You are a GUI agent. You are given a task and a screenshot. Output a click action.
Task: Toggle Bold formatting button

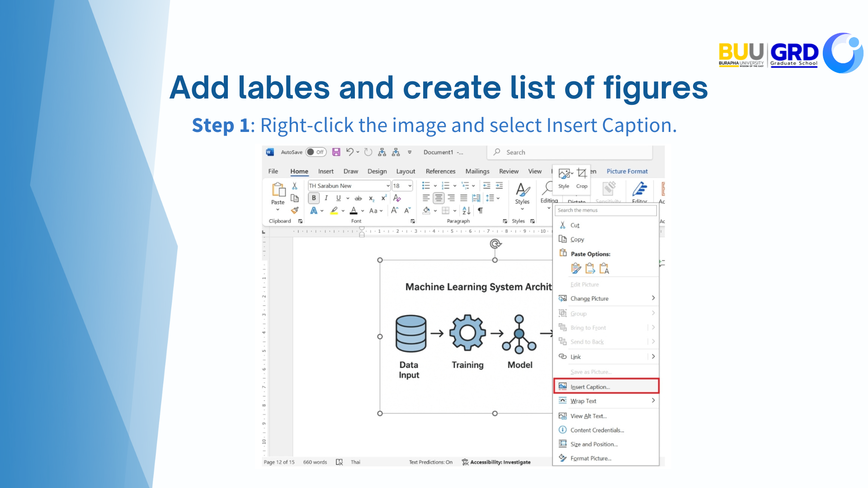314,198
